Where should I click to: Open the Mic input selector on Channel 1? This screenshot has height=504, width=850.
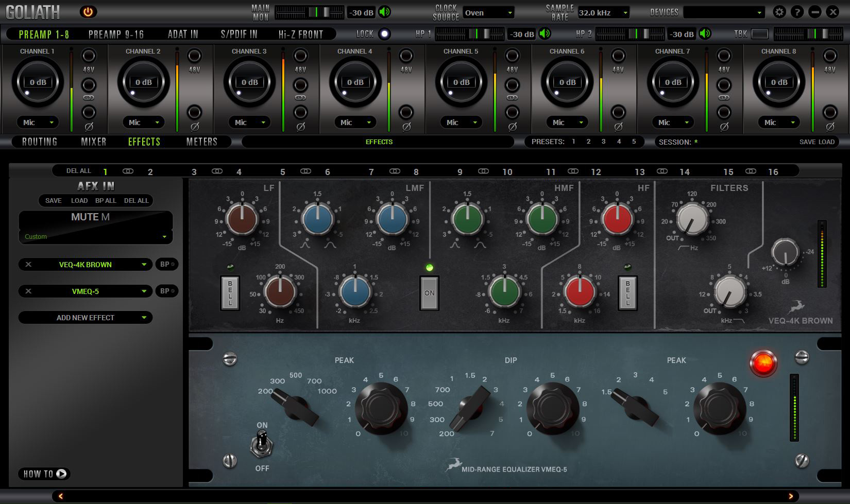tap(37, 122)
